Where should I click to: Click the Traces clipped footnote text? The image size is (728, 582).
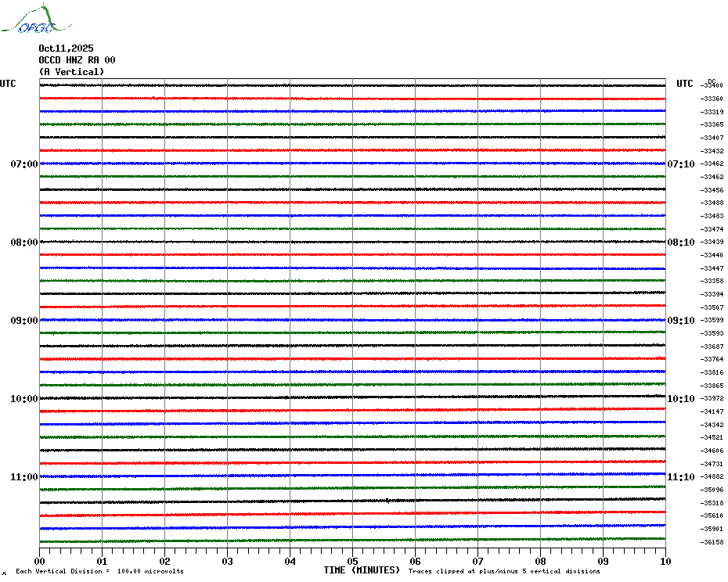coord(504,571)
